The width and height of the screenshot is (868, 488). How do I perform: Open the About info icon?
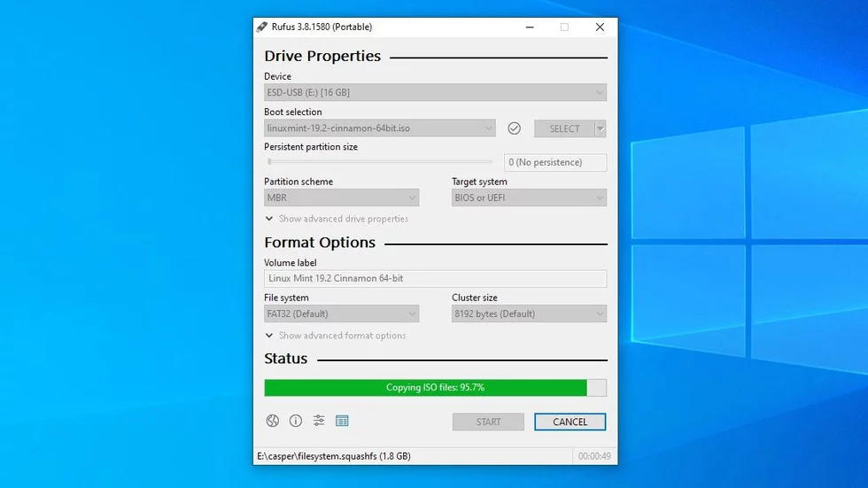tap(296, 421)
